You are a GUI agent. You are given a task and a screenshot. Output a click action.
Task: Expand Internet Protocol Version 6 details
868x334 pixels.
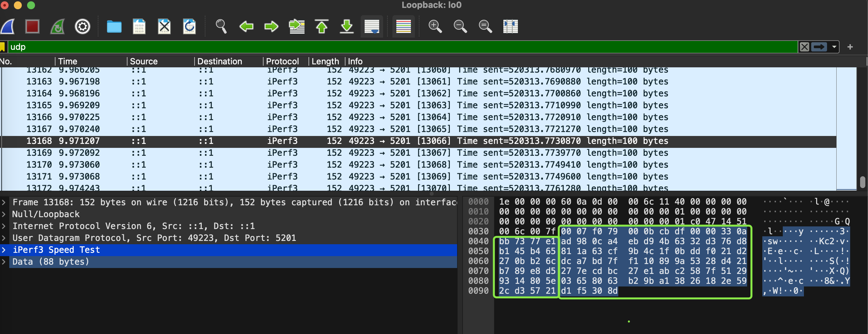pos(4,226)
